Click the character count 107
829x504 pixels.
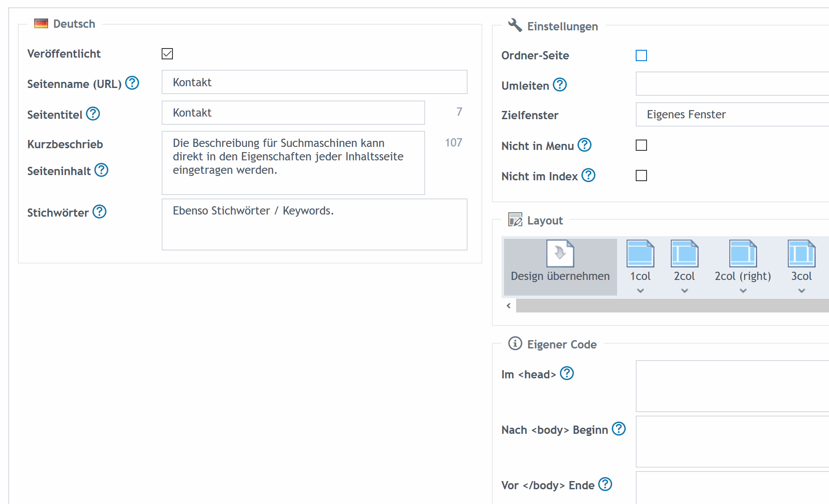(454, 143)
